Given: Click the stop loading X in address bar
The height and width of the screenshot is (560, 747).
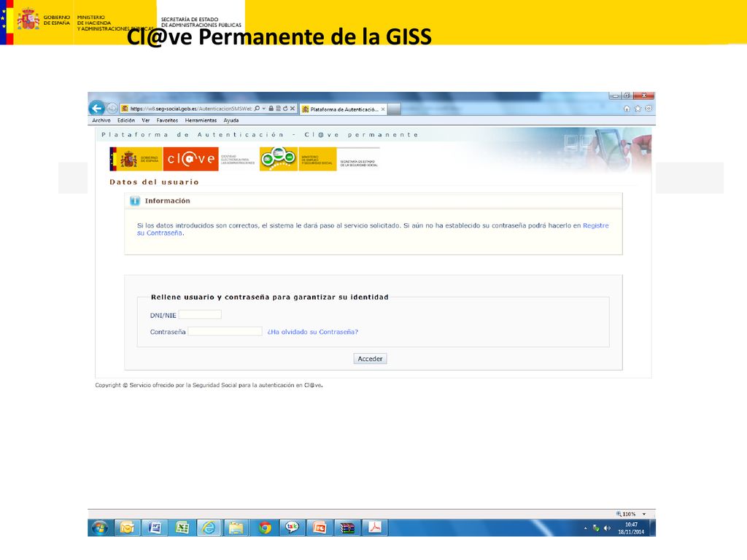Looking at the screenshot, I should tap(293, 109).
